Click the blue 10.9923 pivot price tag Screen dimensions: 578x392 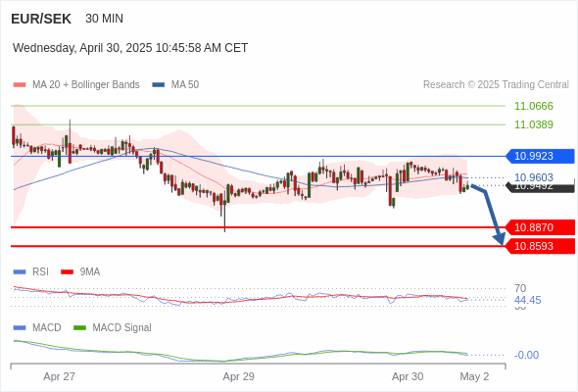540,156
